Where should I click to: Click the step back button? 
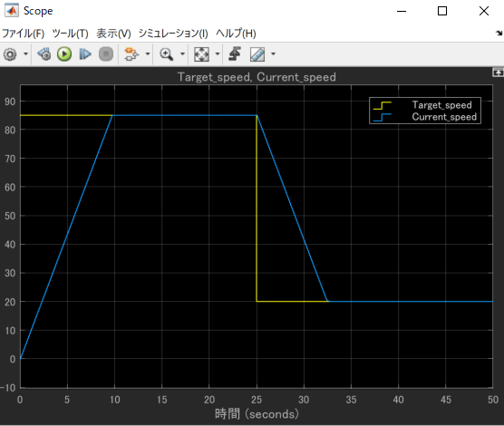tap(44, 54)
